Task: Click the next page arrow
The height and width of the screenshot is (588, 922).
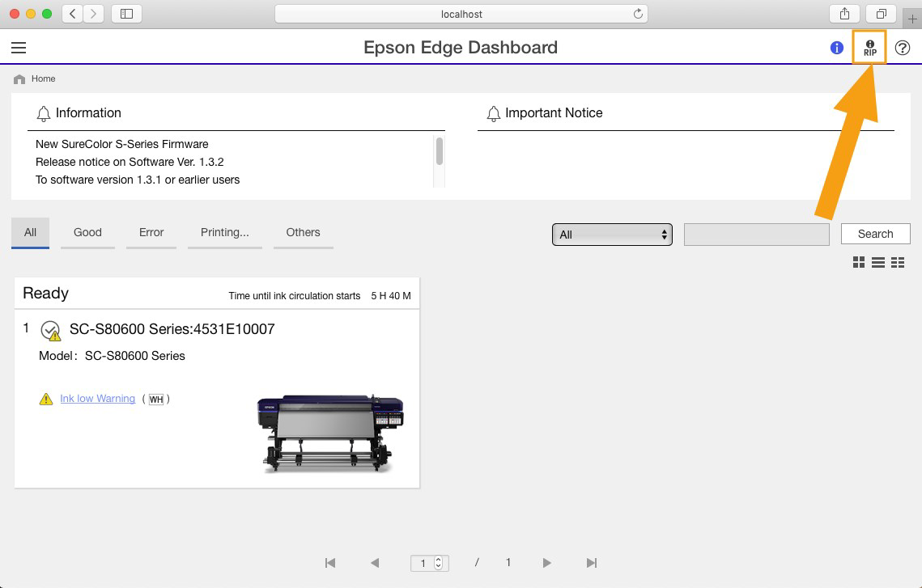Action: (x=546, y=562)
